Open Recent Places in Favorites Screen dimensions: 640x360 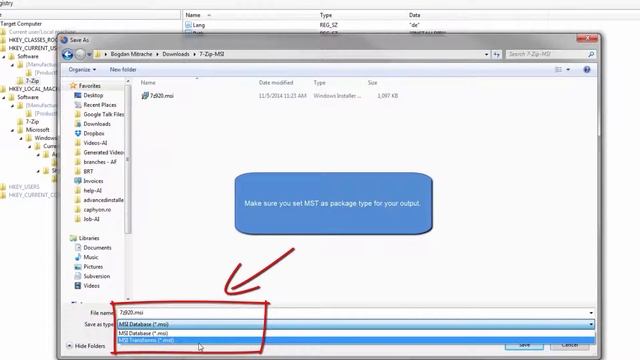coord(100,105)
